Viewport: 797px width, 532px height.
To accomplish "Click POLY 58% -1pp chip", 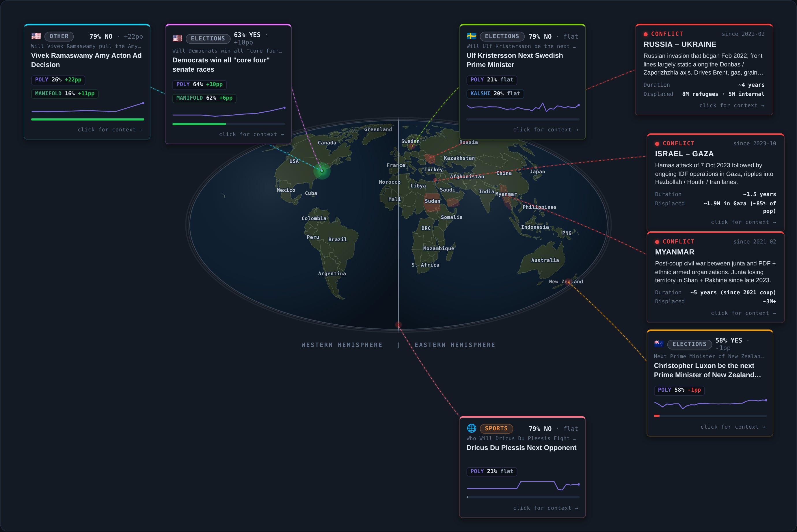I will click(679, 390).
